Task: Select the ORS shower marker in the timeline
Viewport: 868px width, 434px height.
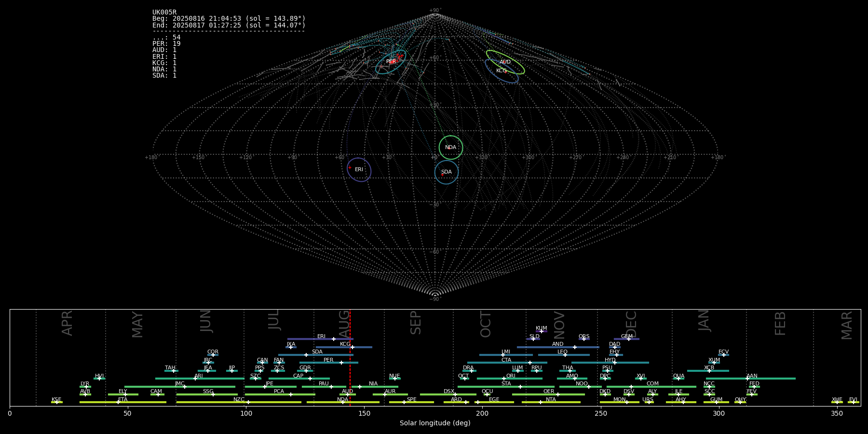Action: [584, 339]
